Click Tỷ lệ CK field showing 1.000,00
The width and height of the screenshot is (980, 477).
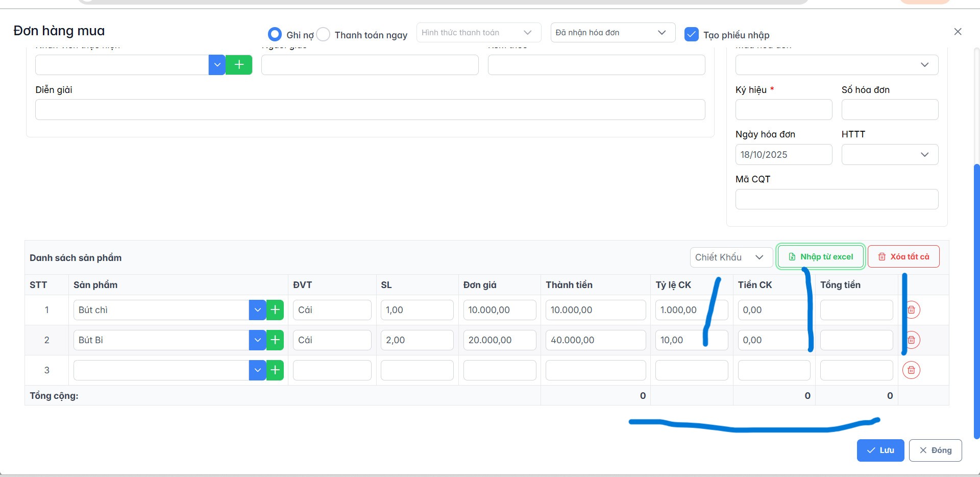[x=692, y=310]
